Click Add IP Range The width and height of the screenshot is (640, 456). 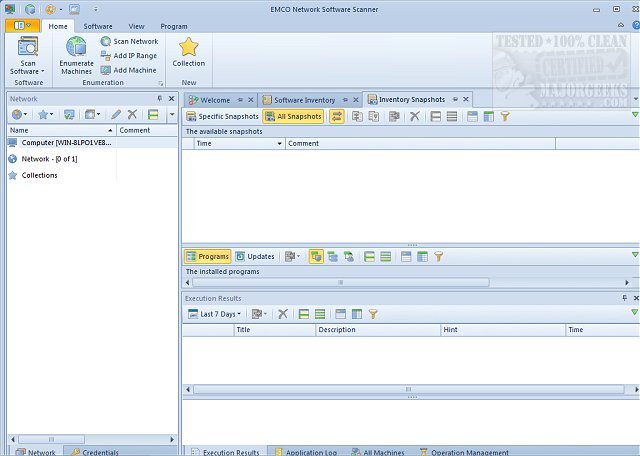[129, 56]
